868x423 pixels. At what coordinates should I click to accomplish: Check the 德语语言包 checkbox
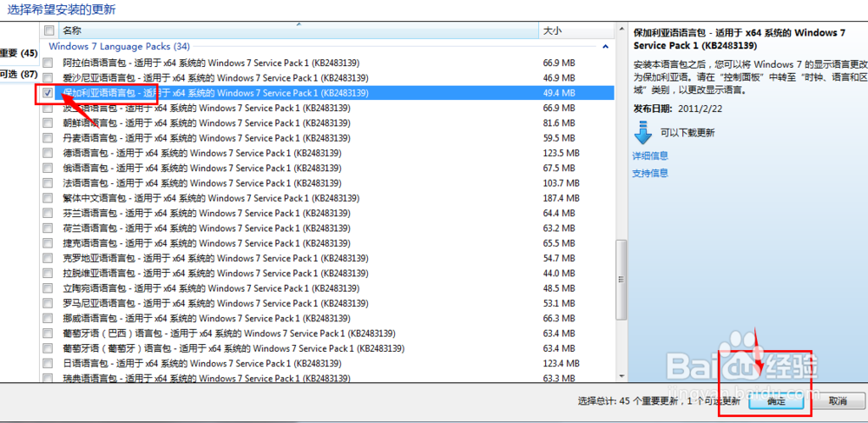pyautogui.click(x=49, y=153)
